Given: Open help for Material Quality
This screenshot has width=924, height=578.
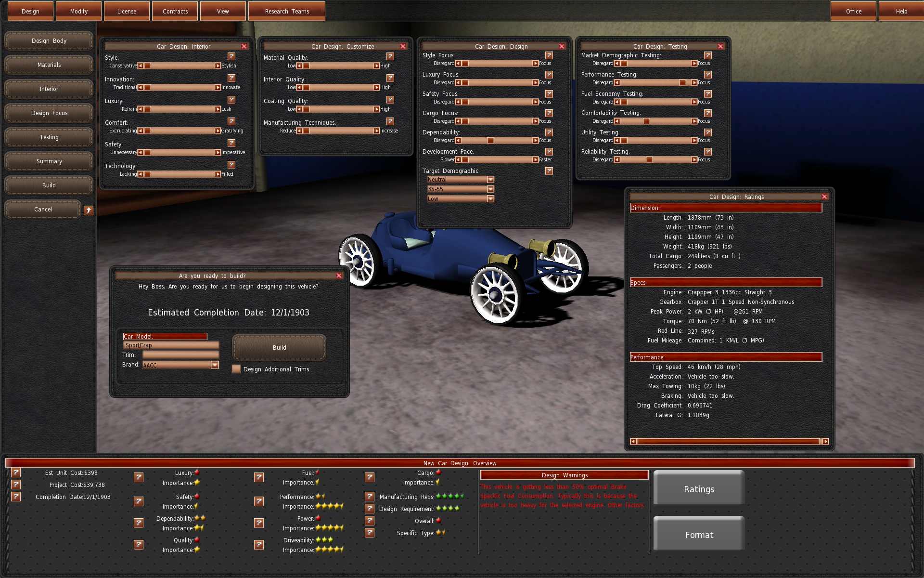Looking at the screenshot, I should click(390, 56).
